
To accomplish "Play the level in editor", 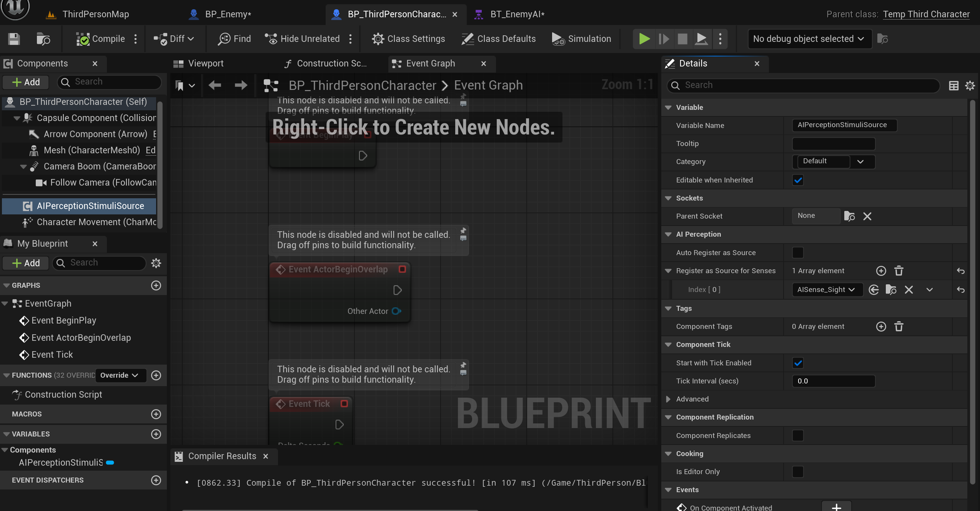I will pos(644,39).
